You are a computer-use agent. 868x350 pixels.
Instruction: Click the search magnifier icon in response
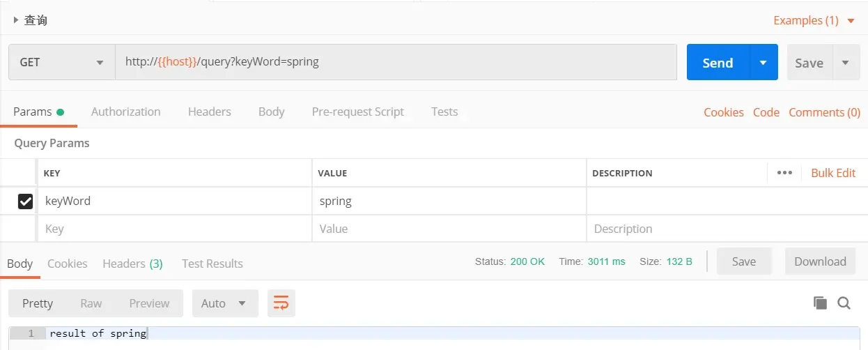(x=844, y=303)
